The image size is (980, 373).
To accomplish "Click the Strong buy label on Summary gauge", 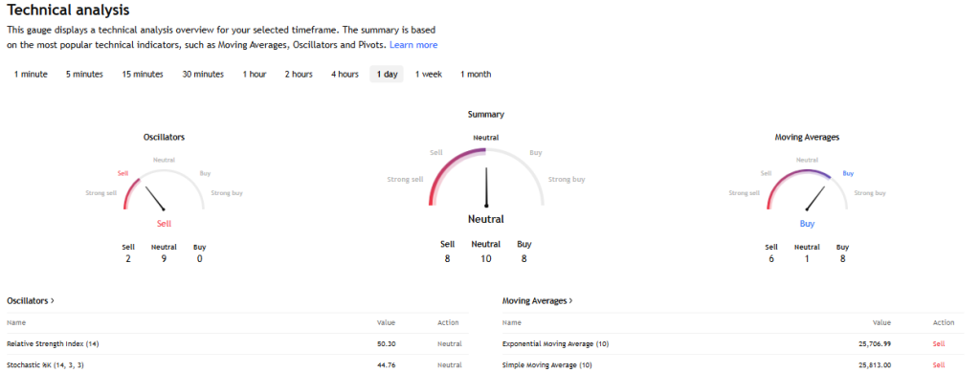I will [x=567, y=180].
